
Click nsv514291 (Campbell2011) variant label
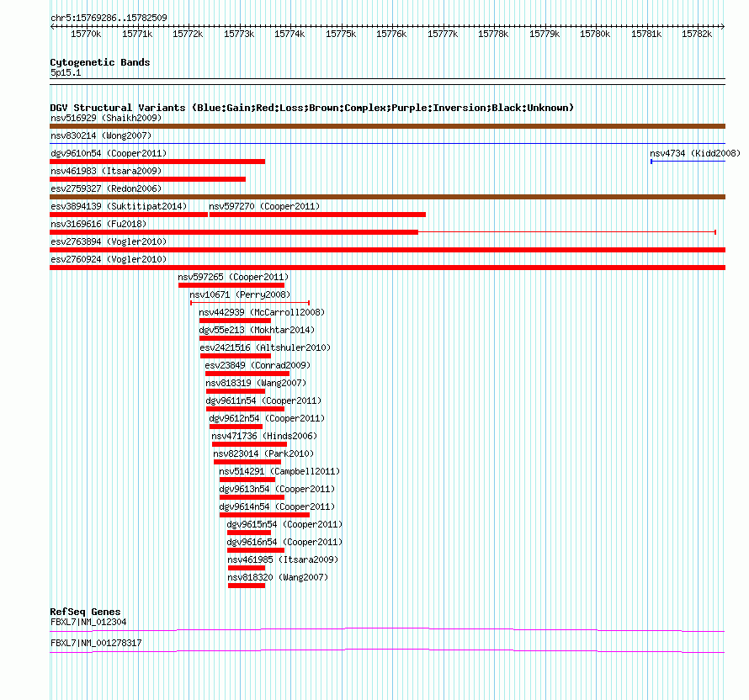pyautogui.click(x=279, y=471)
